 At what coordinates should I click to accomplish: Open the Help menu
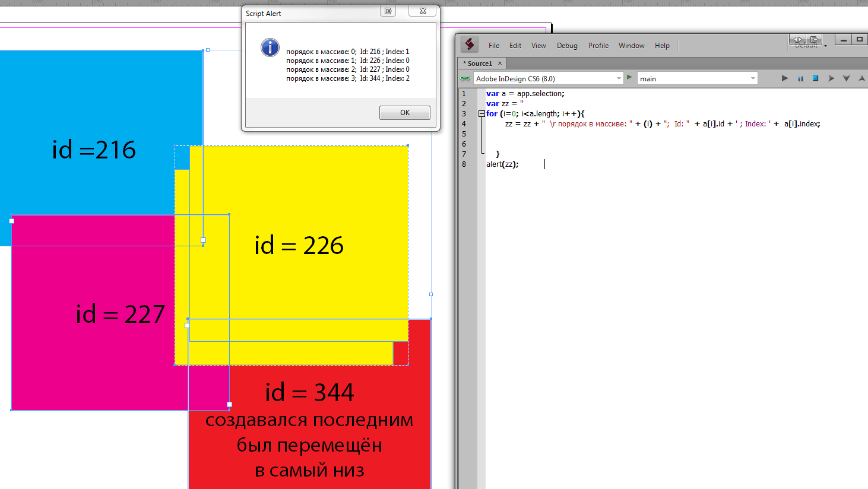(662, 46)
